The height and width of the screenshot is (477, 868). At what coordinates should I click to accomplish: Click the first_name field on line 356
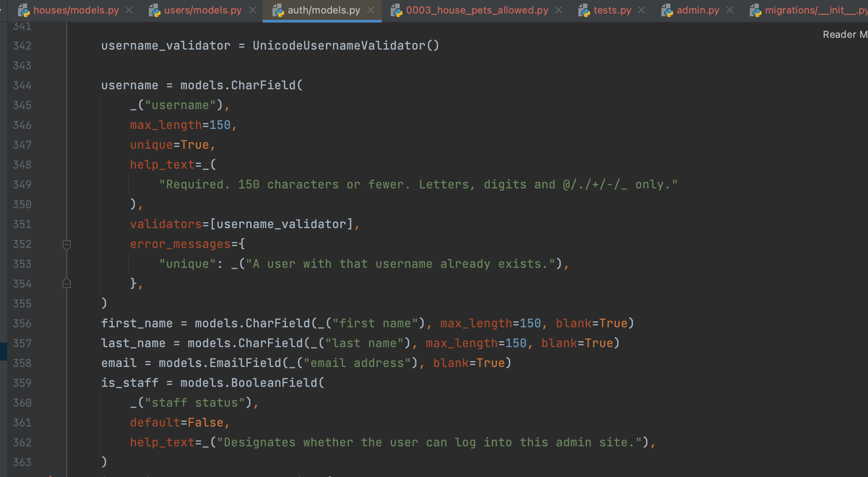click(x=137, y=324)
